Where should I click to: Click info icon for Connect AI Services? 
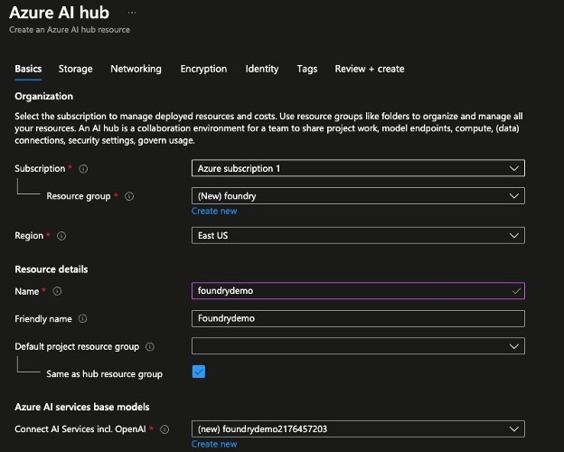[164, 429]
